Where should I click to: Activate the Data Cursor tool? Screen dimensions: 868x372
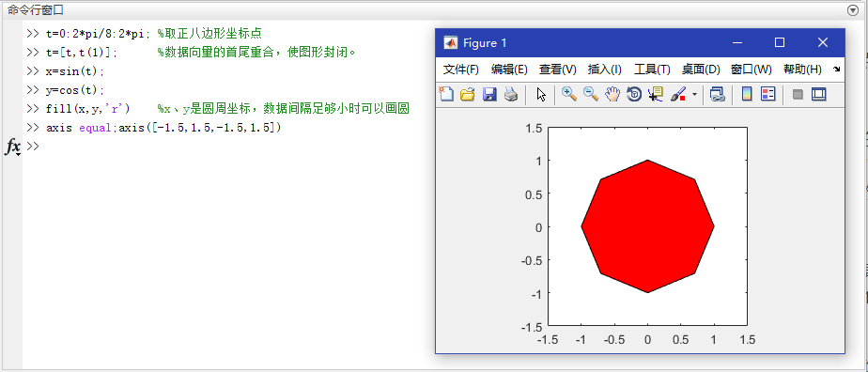[656, 94]
